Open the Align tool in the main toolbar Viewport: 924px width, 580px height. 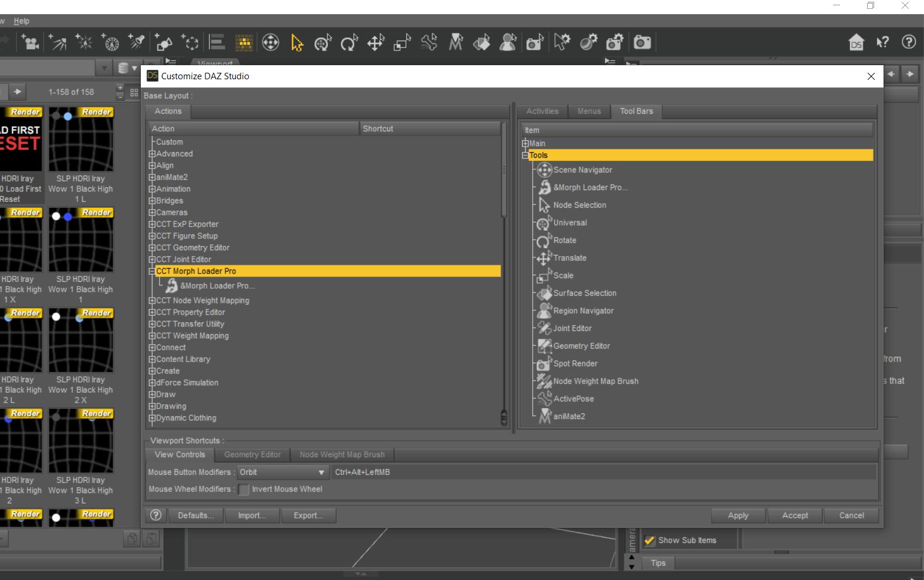click(217, 42)
